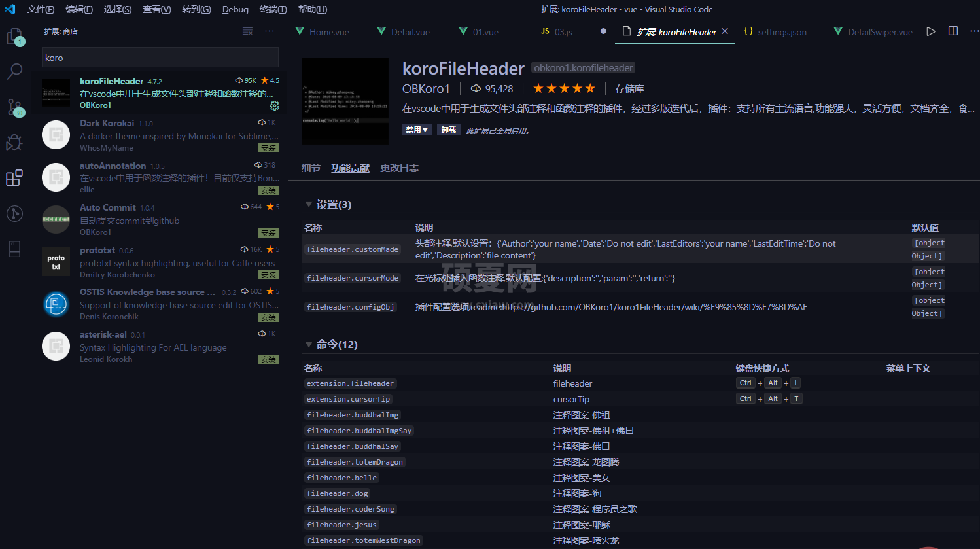980x549 pixels.
Task: Select koroFileHeader in the extension list
Action: [160, 93]
